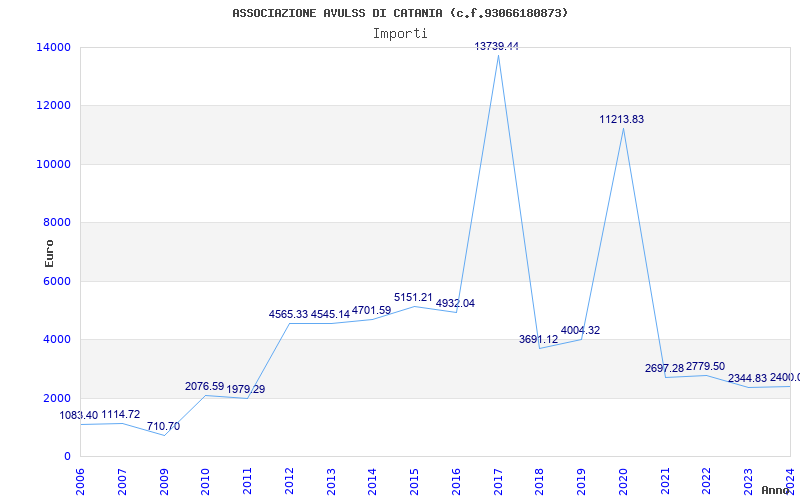Screen dimensions: 800x500
Task: Click the 4004.32 data label
Action: click(580, 331)
